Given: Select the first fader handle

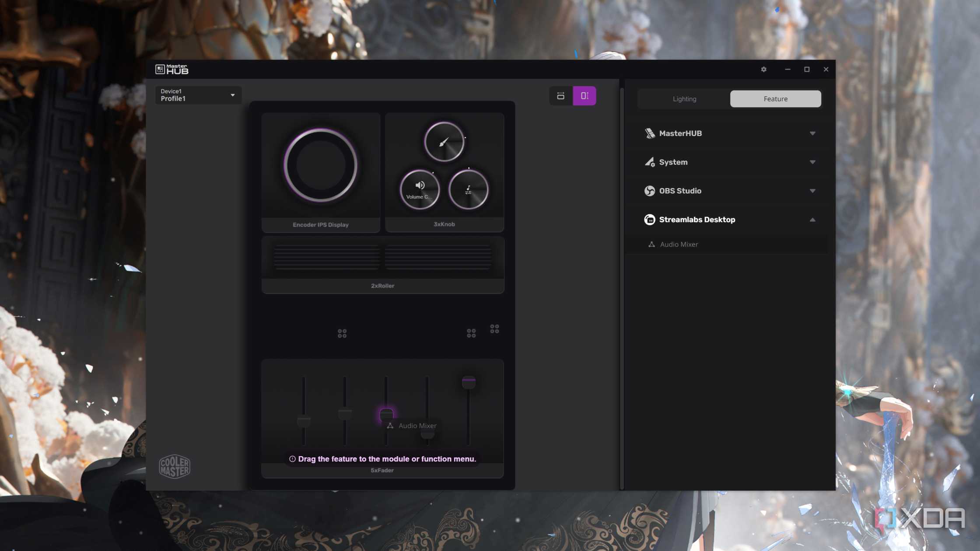Looking at the screenshot, I should (x=304, y=421).
